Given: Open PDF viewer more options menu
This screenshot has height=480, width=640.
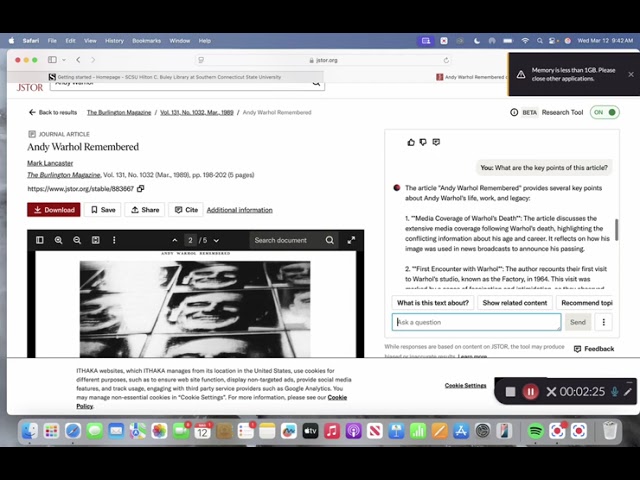Looking at the screenshot, I should [x=114, y=240].
